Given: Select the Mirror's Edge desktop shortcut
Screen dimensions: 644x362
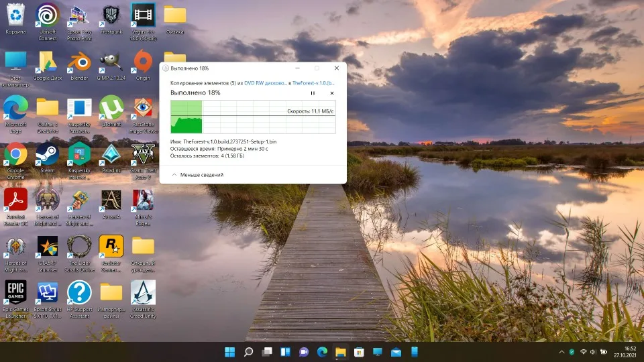Looking at the screenshot, I should tap(143, 207).
